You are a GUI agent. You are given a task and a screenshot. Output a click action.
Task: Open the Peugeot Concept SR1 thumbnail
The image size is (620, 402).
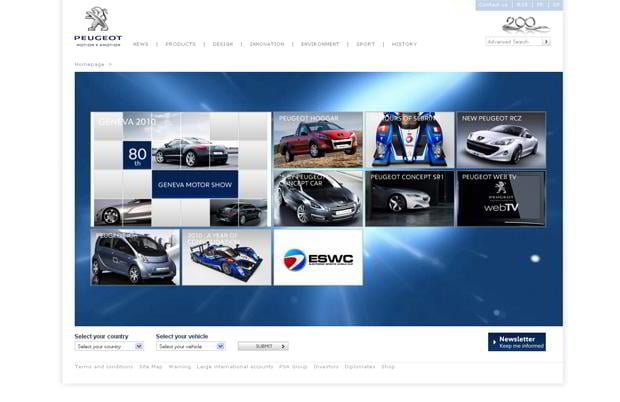tap(409, 198)
